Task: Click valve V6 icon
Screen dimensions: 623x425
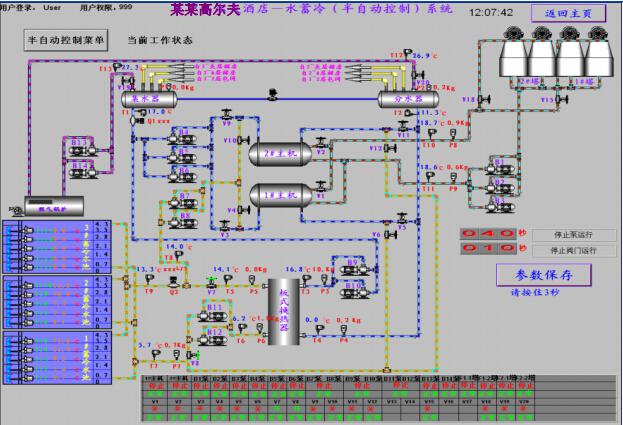Action: click(391, 235)
